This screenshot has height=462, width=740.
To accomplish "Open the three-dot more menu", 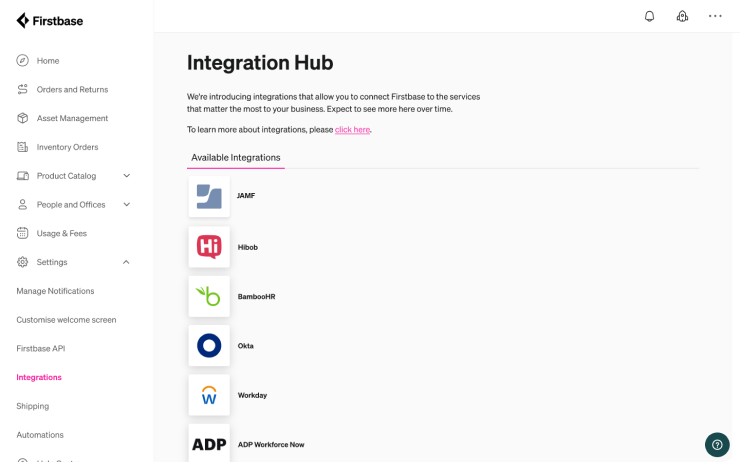I will [x=715, y=16].
